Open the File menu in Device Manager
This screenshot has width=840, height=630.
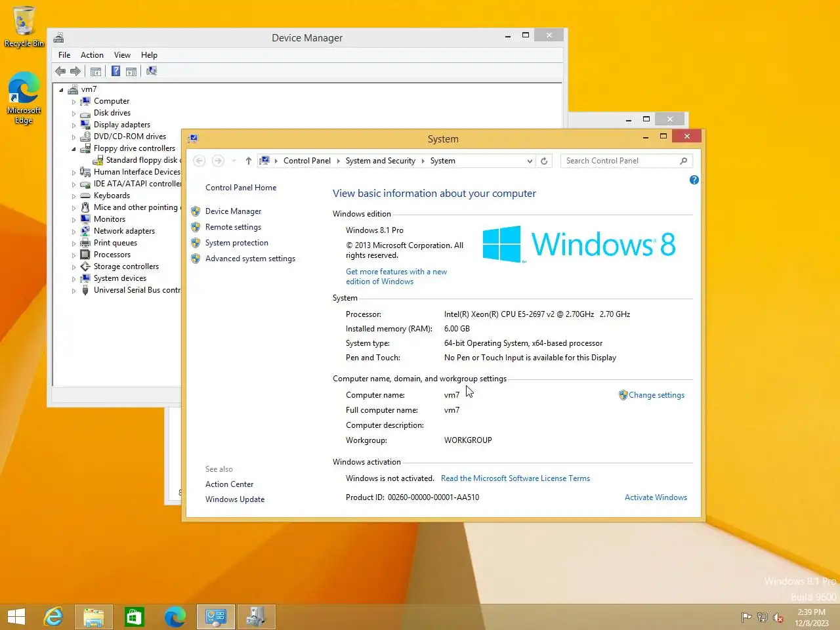64,55
